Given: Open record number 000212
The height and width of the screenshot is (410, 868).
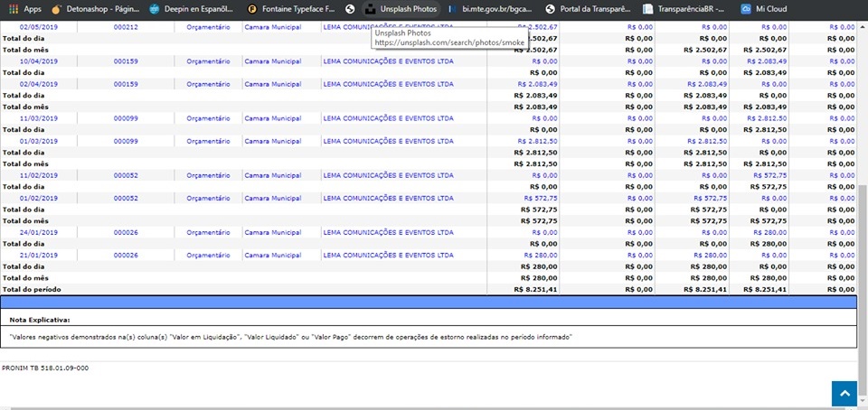Looking at the screenshot, I should (x=126, y=27).
